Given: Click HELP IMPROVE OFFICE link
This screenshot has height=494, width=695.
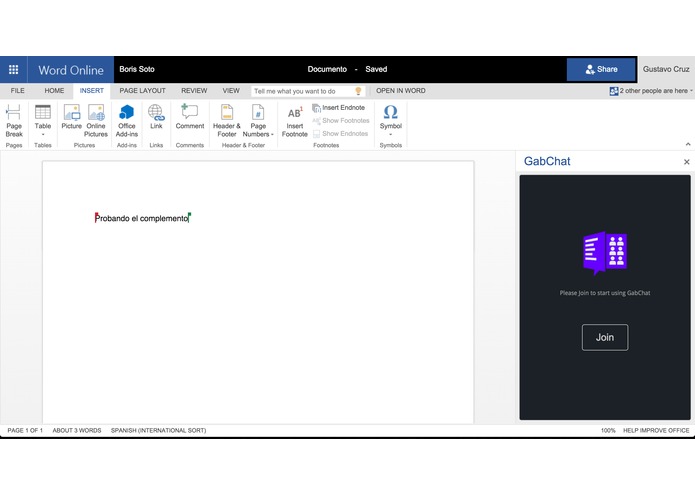Looking at the screenshot, I should coord(656,431).
